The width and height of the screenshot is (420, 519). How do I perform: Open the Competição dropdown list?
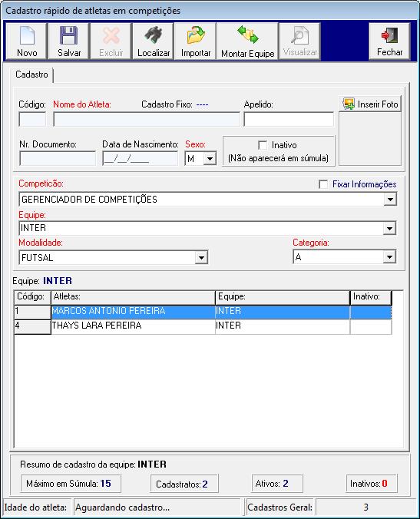[x=390, y=200]
